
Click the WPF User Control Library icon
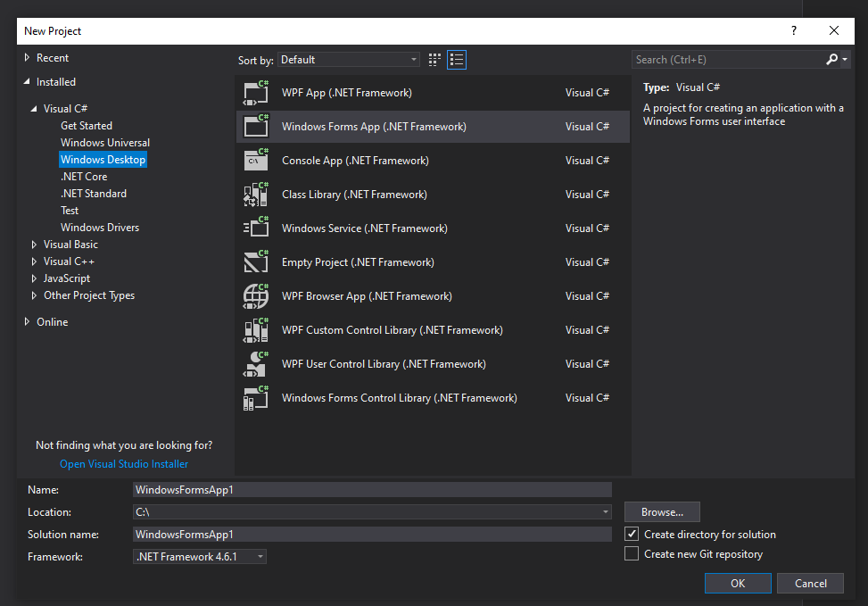tap(256, 364)
